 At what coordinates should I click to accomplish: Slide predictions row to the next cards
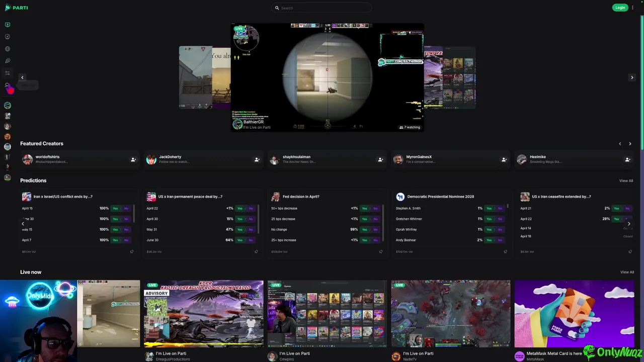point(628,224)
